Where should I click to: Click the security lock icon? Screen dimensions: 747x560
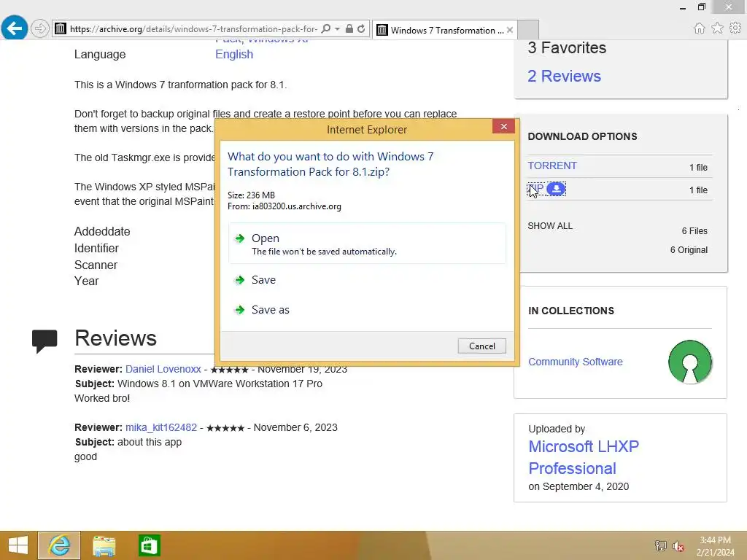coord(349,28)
